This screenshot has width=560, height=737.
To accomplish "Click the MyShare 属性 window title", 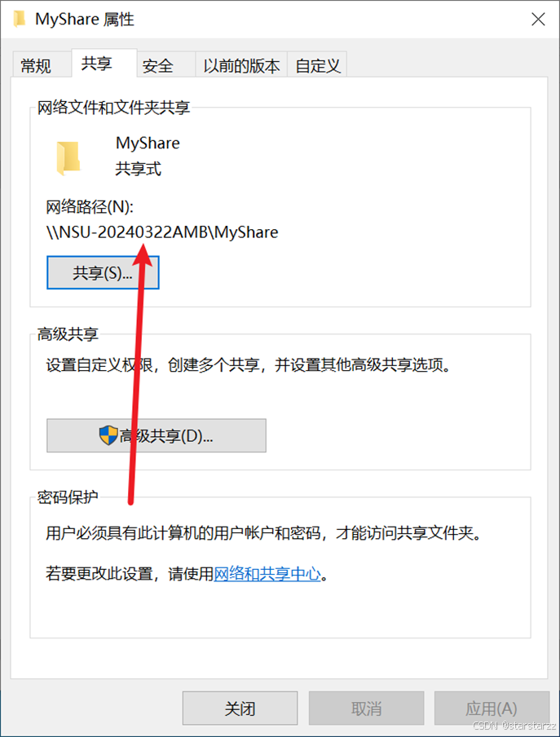I will (x=85, y=20).
